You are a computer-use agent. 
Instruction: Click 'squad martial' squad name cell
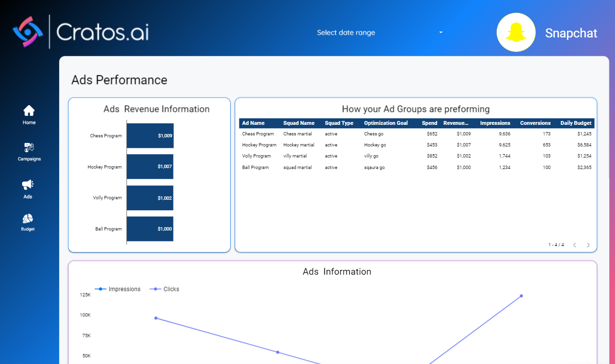click(x=297, y=168)
